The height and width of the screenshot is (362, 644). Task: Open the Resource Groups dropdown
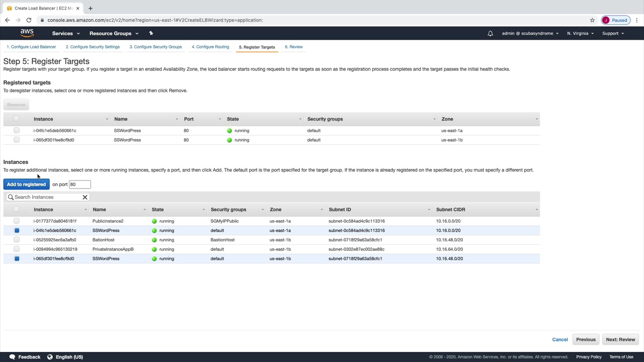[x=114, y=33]
